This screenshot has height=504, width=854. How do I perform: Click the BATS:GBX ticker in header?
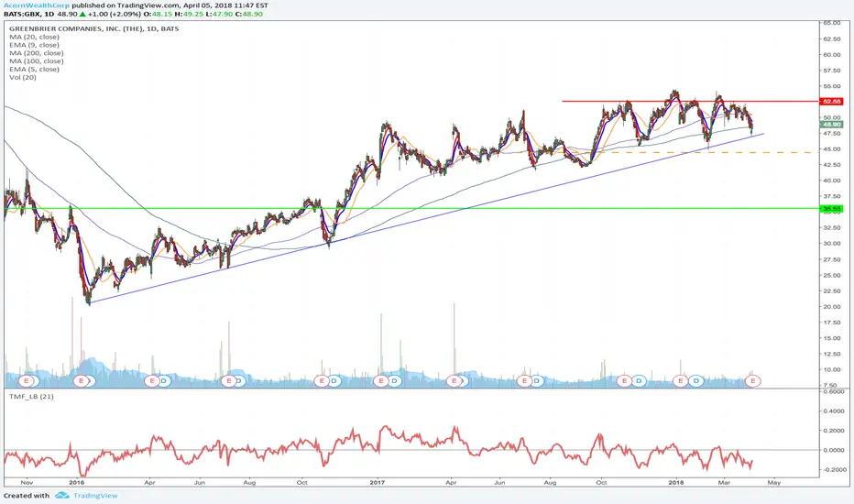[x=22, y=14]
